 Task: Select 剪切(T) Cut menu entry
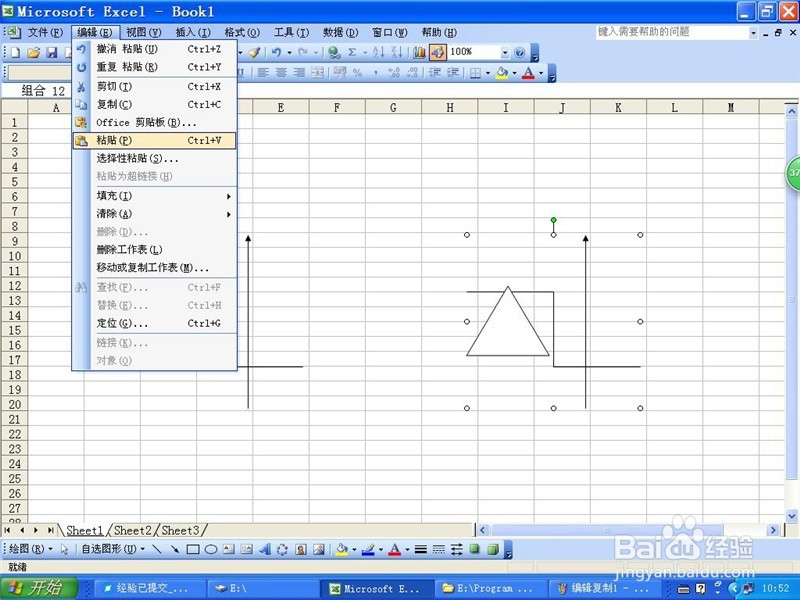154,87
